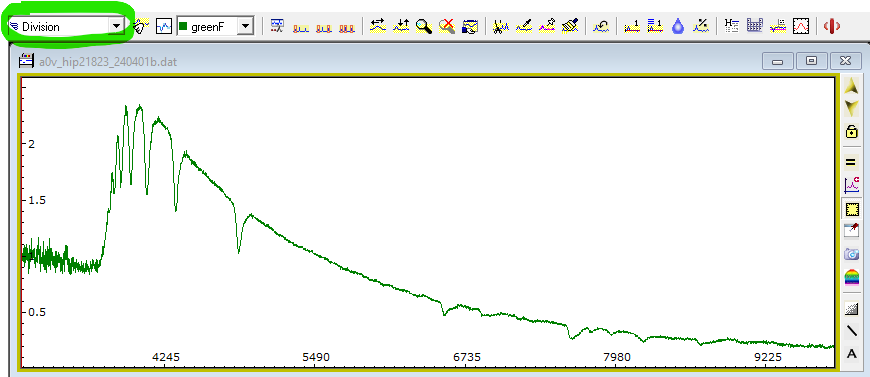870x377 pixels.
Task: Select the magnifying glass zoom tool
Action: click(x=424, y=26)
